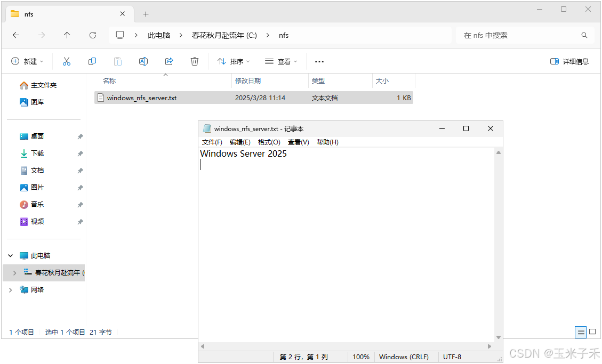602x364 pixels.
Task: Delete the selected file with trash icon
Action: point(195,61)
